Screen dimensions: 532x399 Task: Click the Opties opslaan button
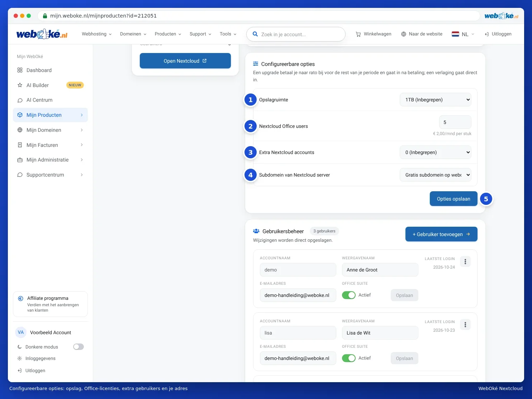pyautogui.click(x=453, y=199)
